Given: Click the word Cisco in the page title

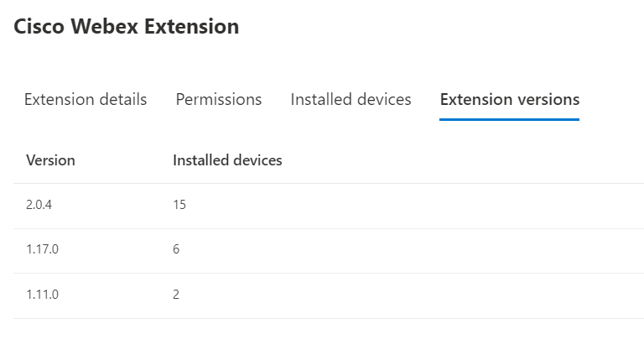Looking at the screenshot, I should coord(39,26).
